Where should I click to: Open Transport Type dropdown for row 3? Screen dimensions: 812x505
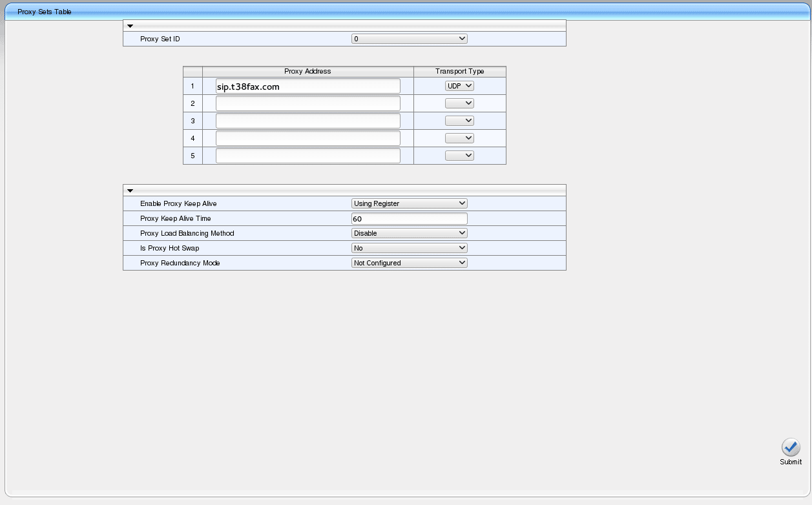pyautogui.click(x=459, y=121)
